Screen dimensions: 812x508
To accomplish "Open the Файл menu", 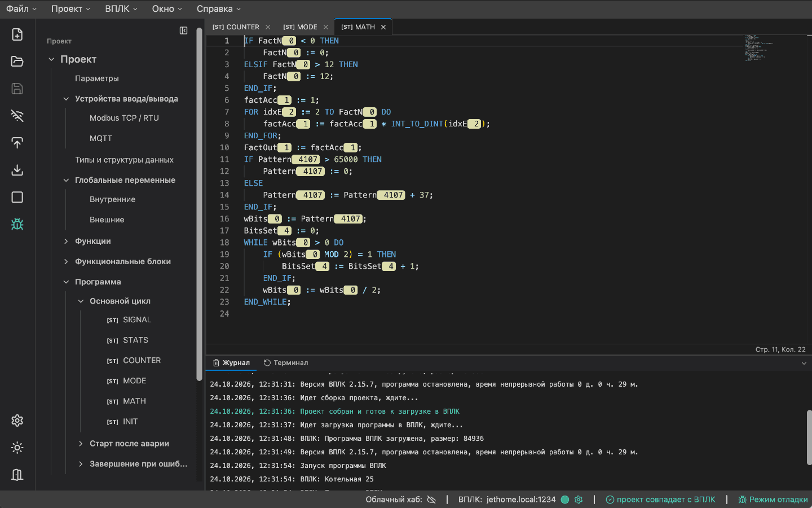I will 21,9.
